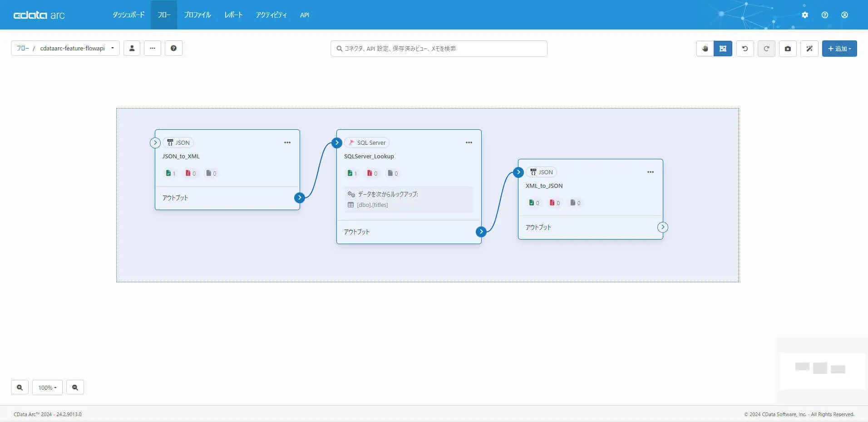Click the connector search input field

tap(439, 49)
